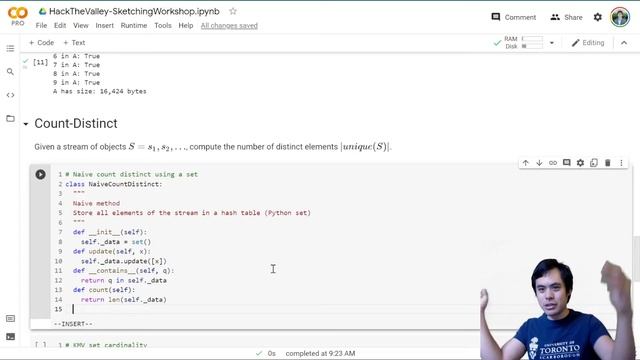
Task: Collapse the header with the up chevron
Action: tap(624, 43)
